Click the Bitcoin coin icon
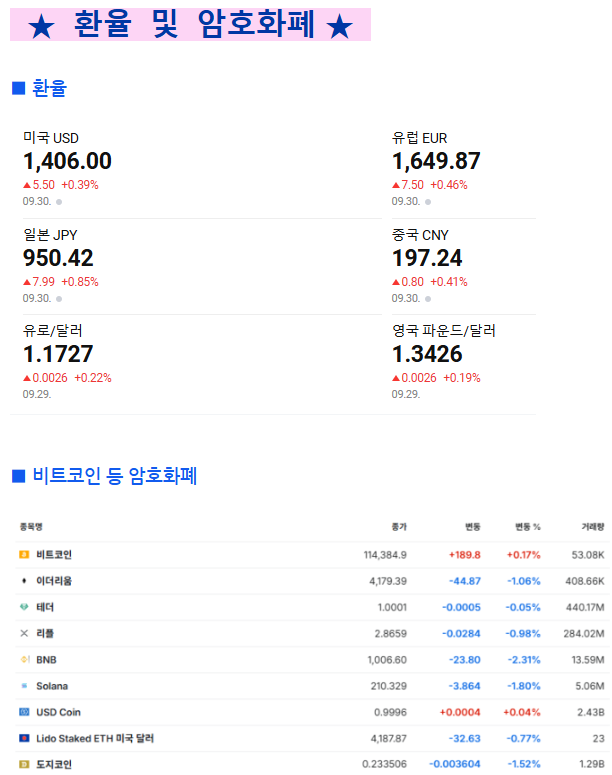 click(x=24, y=555)
